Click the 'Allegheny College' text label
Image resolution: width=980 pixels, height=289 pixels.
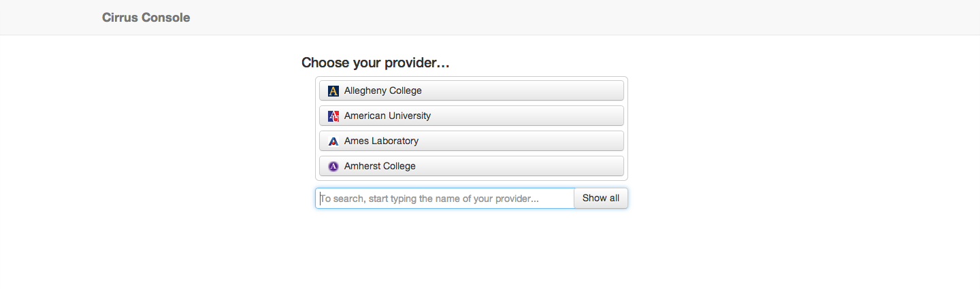(x=383, y=90)
